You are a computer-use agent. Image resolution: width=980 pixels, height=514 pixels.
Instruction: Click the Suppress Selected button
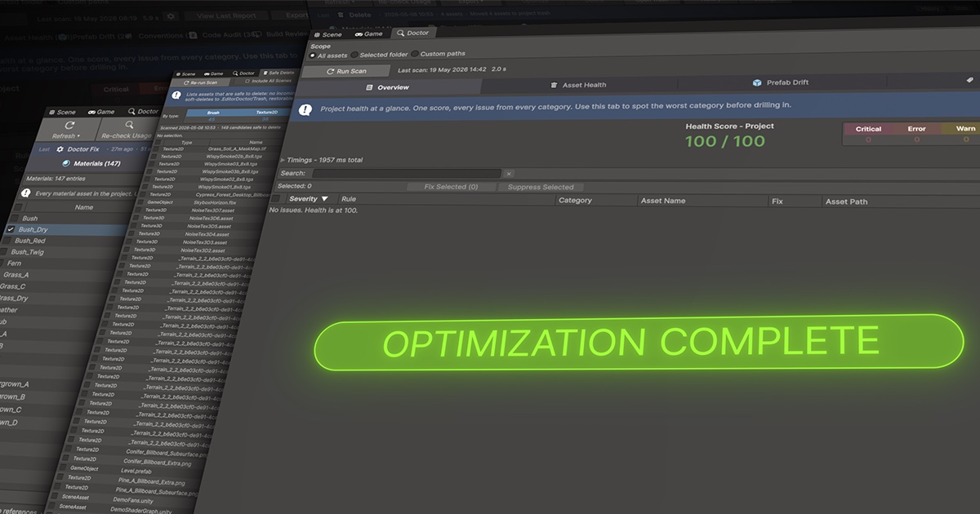(x=541, y=187)
